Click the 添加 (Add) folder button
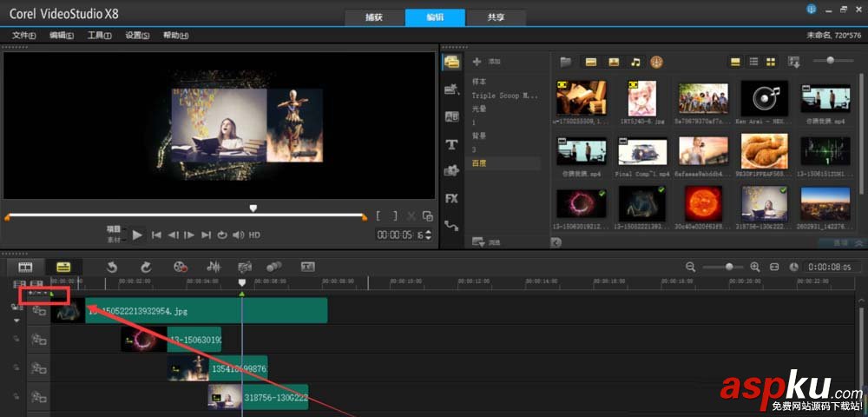Image resolution: width=868 pixels, height=417 pixels. [x=487, y=62]
